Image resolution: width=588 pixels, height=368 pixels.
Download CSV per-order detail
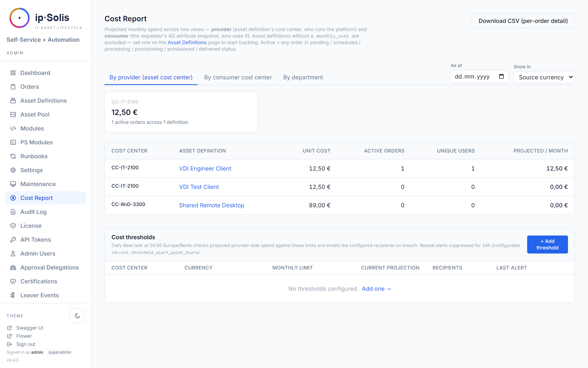[x=523, y=21]
